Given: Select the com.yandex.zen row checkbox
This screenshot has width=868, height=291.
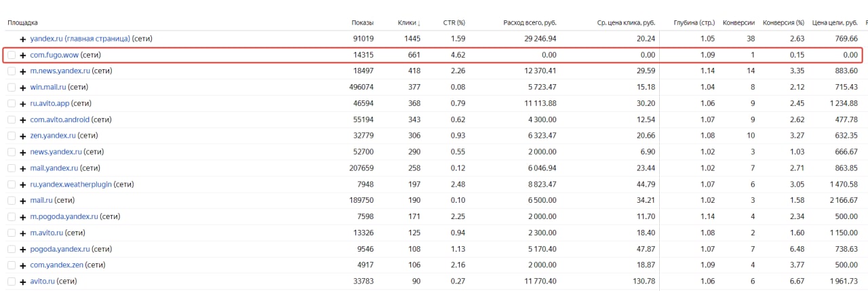Looking at the screenshot, I should (x=12, y=265).
